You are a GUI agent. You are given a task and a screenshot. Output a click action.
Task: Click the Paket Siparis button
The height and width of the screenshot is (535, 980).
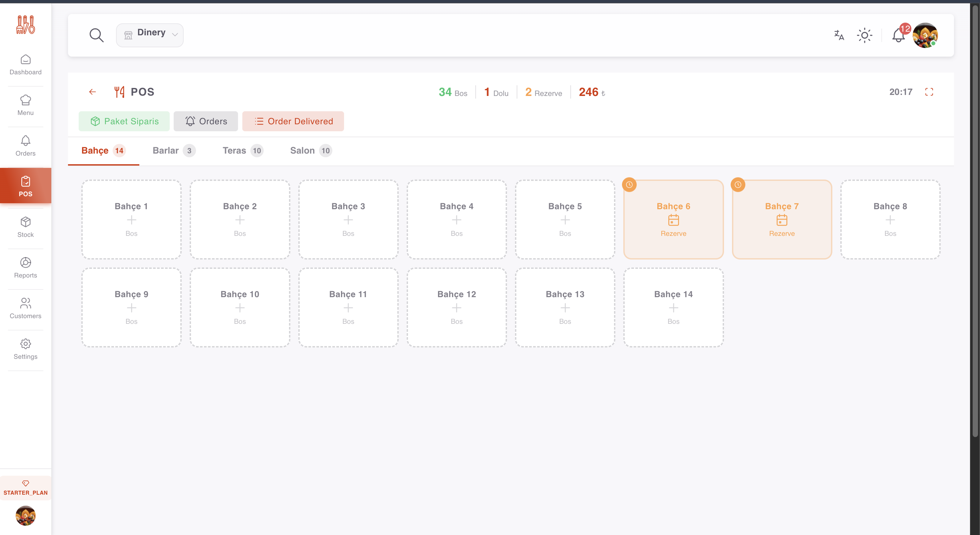pos(124,121)
